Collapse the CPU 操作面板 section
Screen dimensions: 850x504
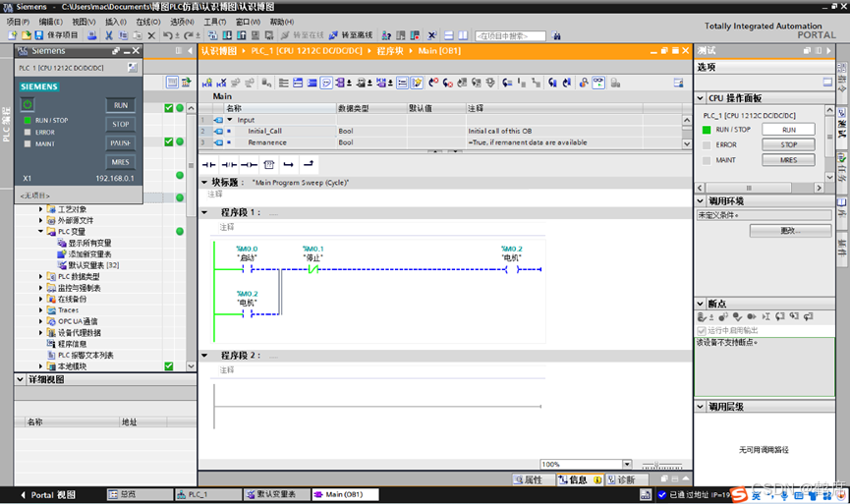point(701,98)
